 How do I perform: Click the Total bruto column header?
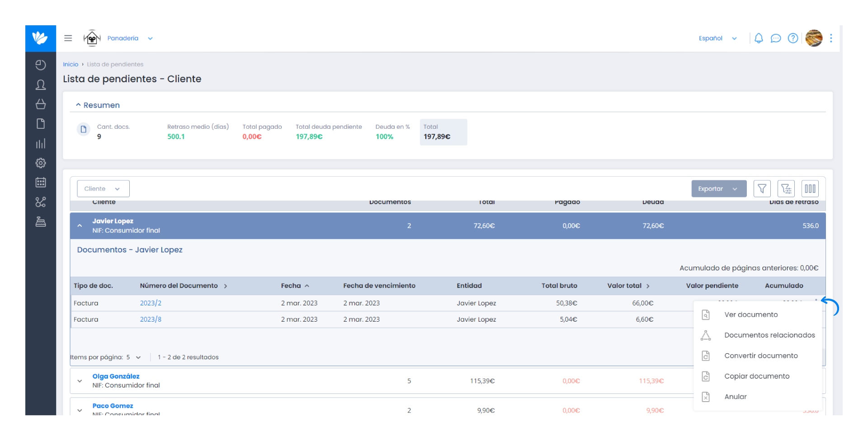point(559,286)
